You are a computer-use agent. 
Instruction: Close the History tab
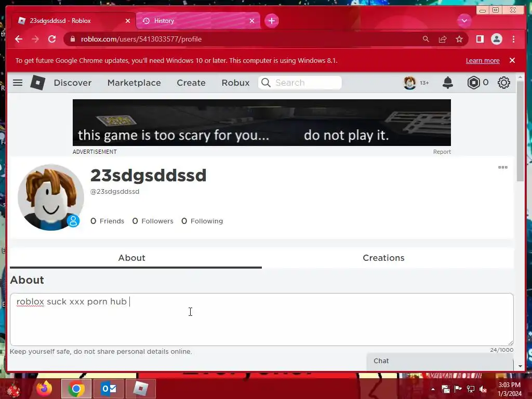tap(252, 21)
